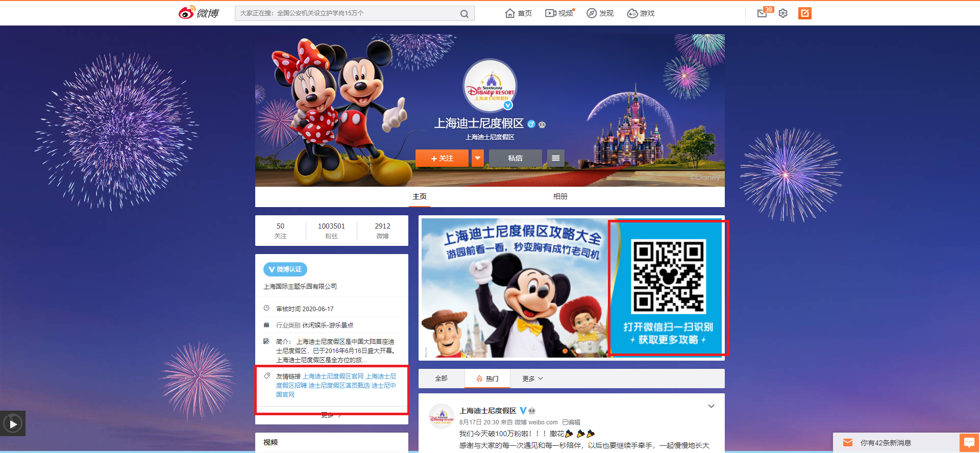Click the search magnifier icon
980x453 pixels.
[x=464, y=14]
